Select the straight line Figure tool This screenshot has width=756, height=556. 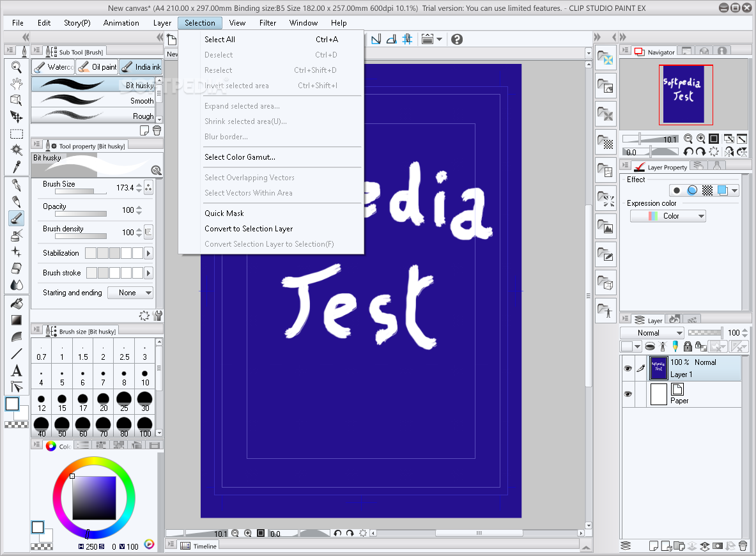click(x=17, y=353)
